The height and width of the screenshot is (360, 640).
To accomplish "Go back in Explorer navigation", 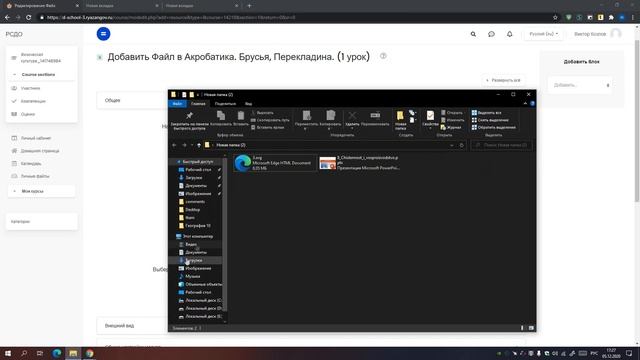I will pos(174,145).
